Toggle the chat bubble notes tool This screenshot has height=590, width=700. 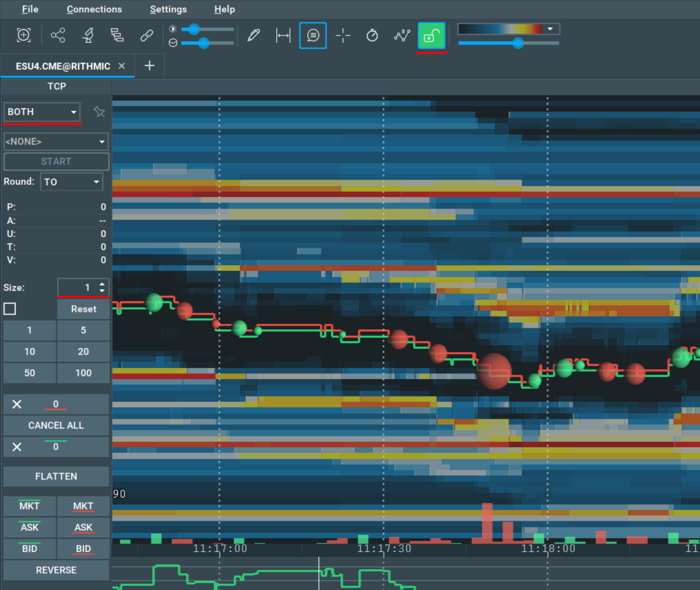pos(312,35)
